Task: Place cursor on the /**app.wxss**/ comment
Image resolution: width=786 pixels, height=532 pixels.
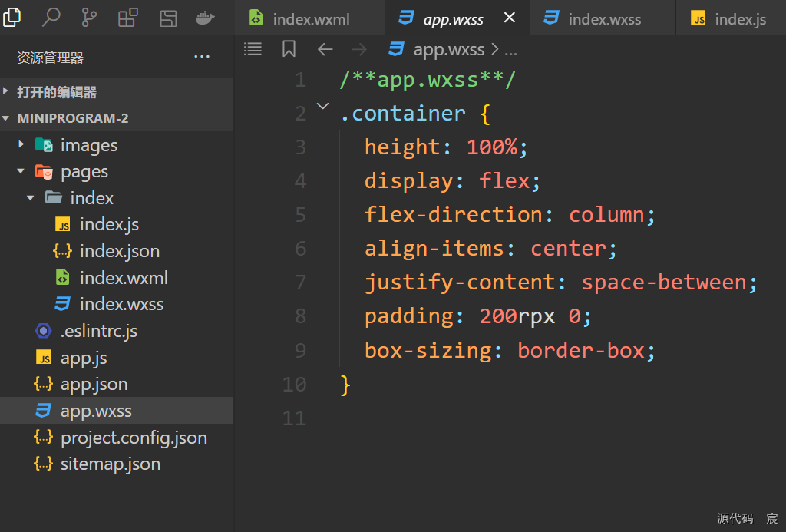Action: click(x=428, y=80)
